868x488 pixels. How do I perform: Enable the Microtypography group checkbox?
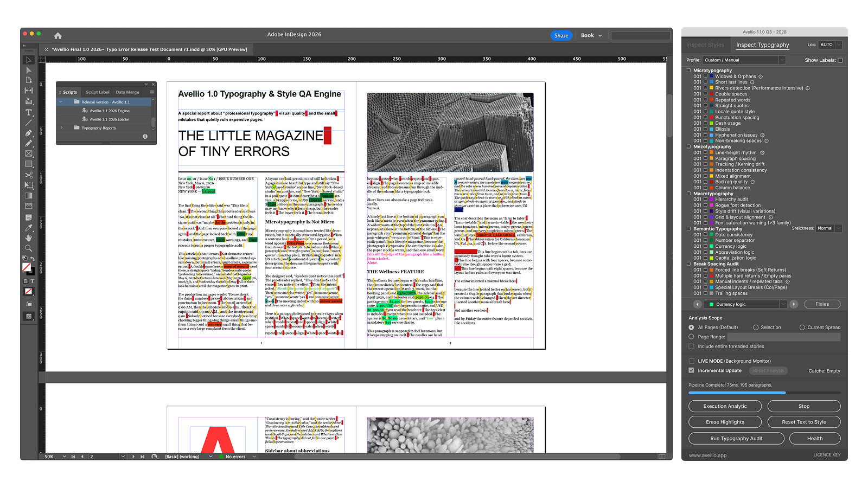[689, 70]
